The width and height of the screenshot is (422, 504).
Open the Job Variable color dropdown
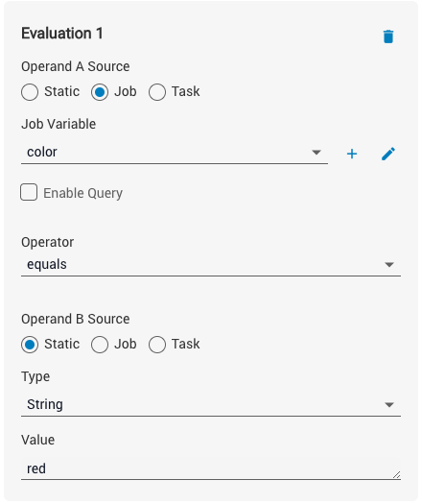pos(175,153)
